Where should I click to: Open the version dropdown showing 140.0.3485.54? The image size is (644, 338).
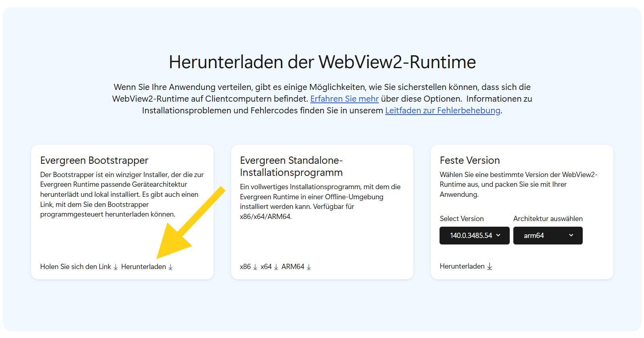pyautogui.click(x=475, y=236)
